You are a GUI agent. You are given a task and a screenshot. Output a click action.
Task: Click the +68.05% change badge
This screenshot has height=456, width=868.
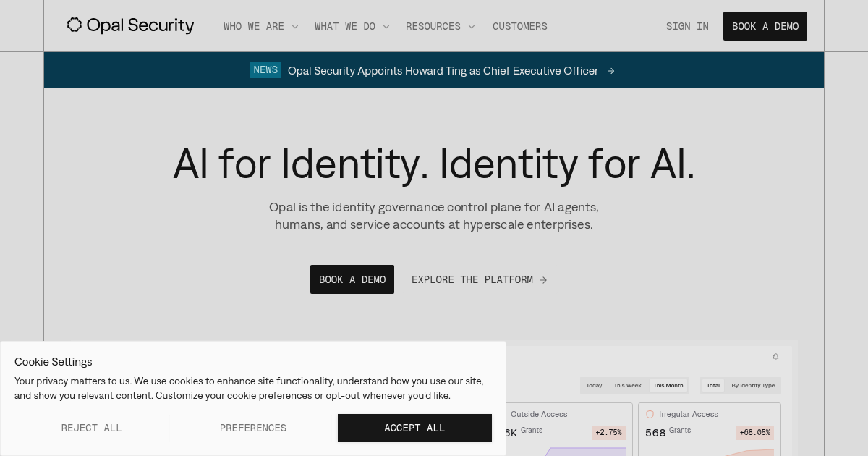754,433
